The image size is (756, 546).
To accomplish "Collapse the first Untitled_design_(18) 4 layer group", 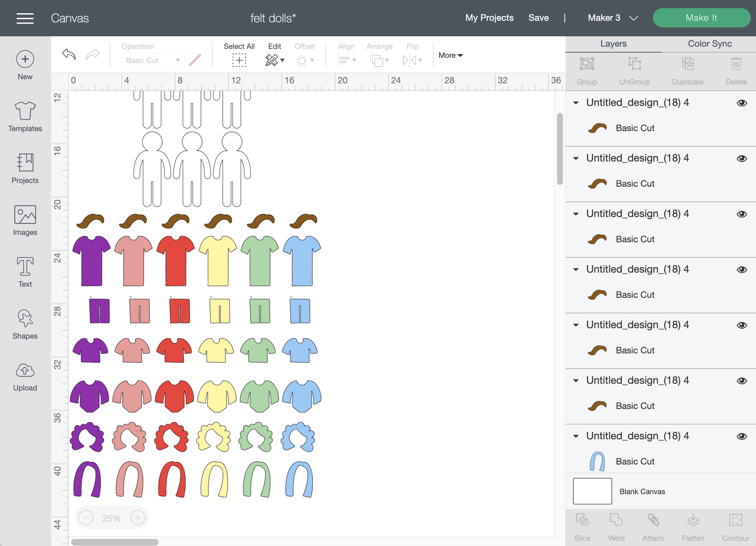I will [x=576, y=103].
